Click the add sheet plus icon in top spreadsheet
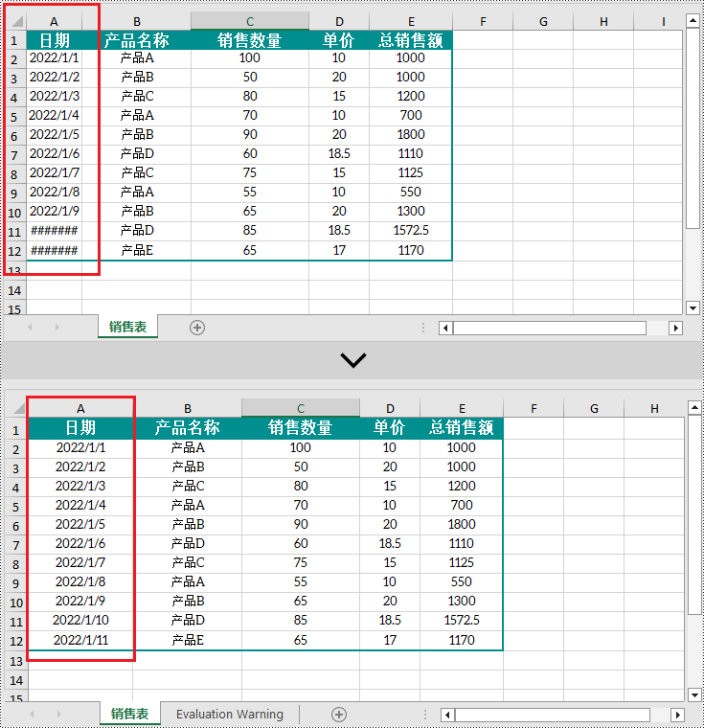The width and height of the screenshot is (704, 728). [197, 328]
